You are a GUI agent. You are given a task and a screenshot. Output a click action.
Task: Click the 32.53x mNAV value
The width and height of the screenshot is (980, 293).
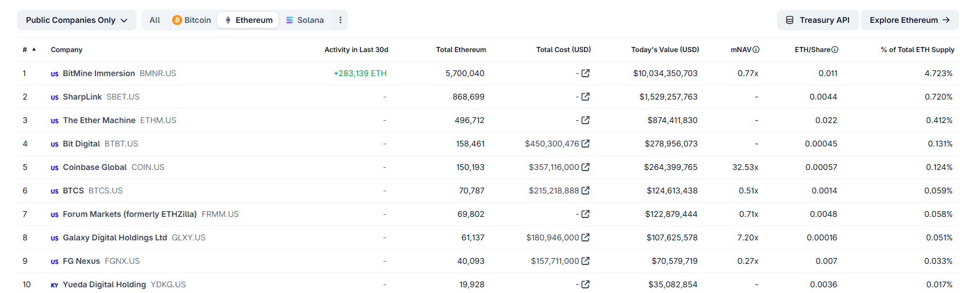745,167
